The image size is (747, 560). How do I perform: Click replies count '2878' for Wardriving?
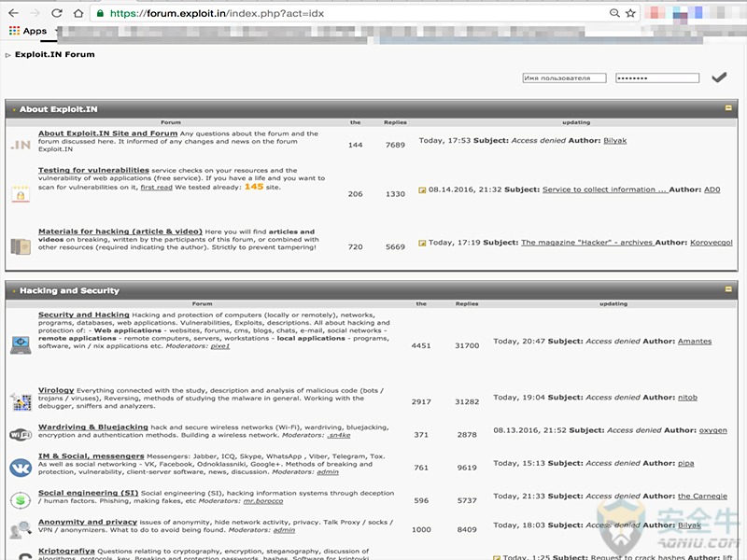[x=467, y=435]
